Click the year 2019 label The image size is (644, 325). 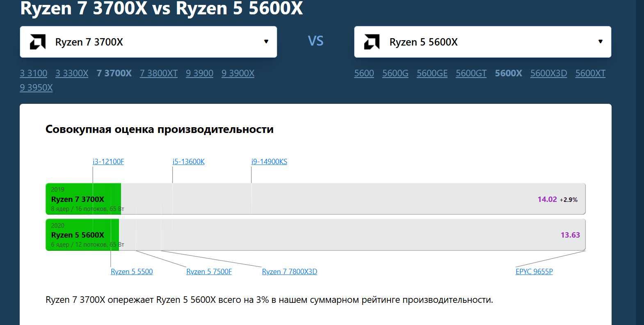pos(58,190)
